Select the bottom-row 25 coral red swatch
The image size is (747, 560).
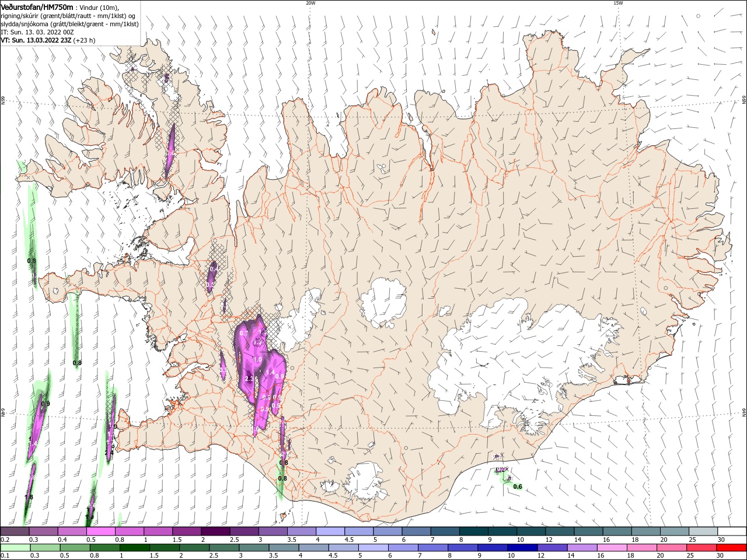701,548
